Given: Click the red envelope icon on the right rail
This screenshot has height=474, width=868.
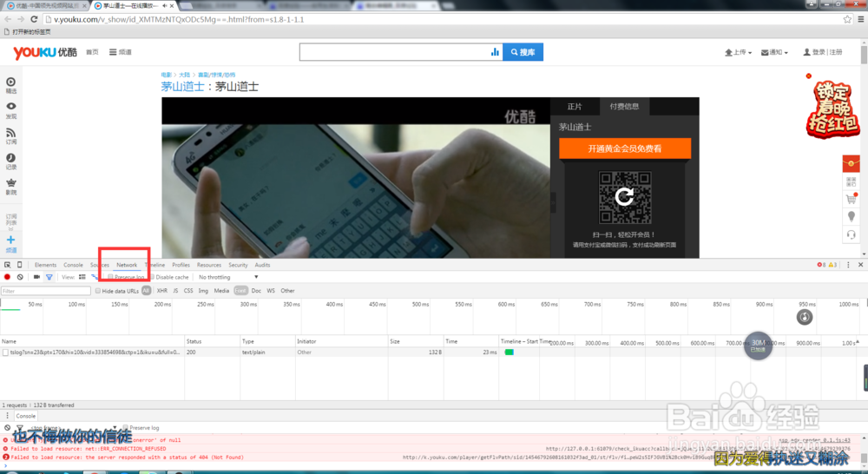Looking at the screenshot, I should [851, 164].
